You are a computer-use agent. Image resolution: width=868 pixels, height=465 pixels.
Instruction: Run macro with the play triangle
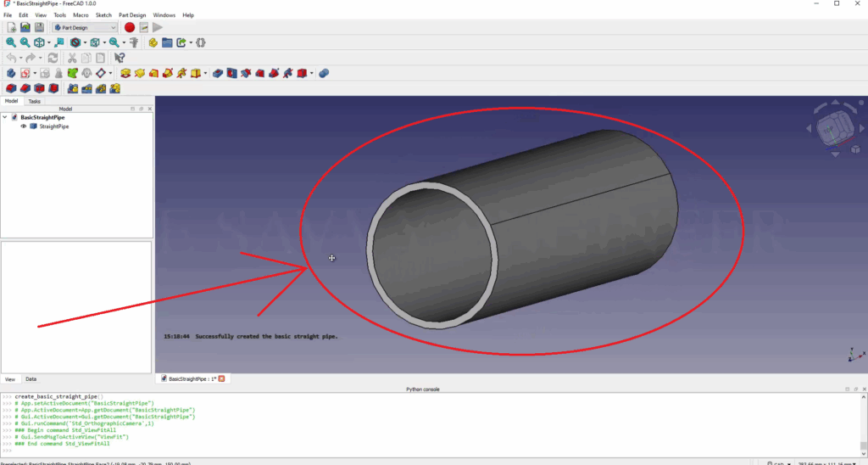coord(158,27)
